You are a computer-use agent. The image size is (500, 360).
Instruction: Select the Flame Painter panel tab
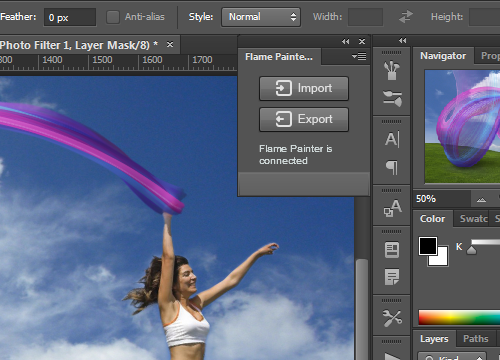coord(279,57)
